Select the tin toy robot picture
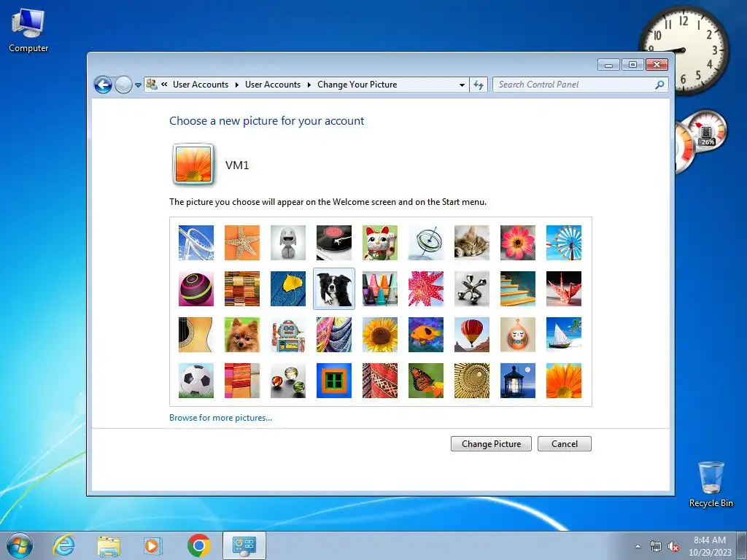747x560 pixels. coord(287,335)
